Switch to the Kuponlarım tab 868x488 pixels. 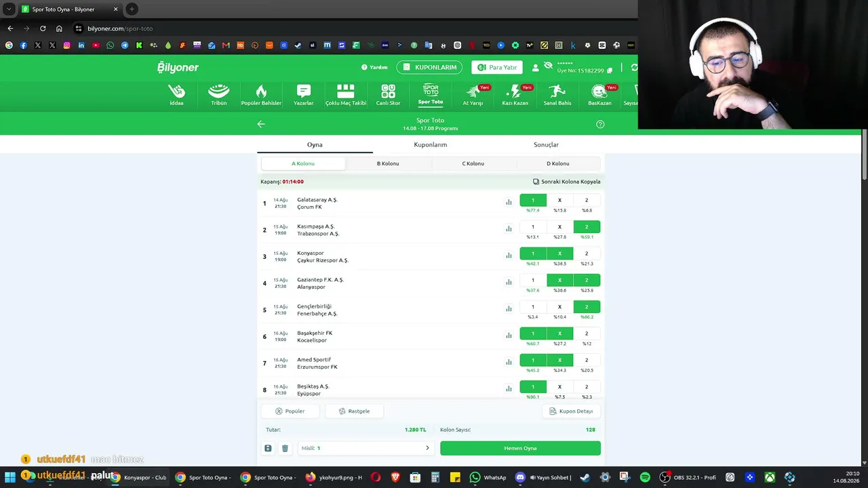(x=431, y=144)
